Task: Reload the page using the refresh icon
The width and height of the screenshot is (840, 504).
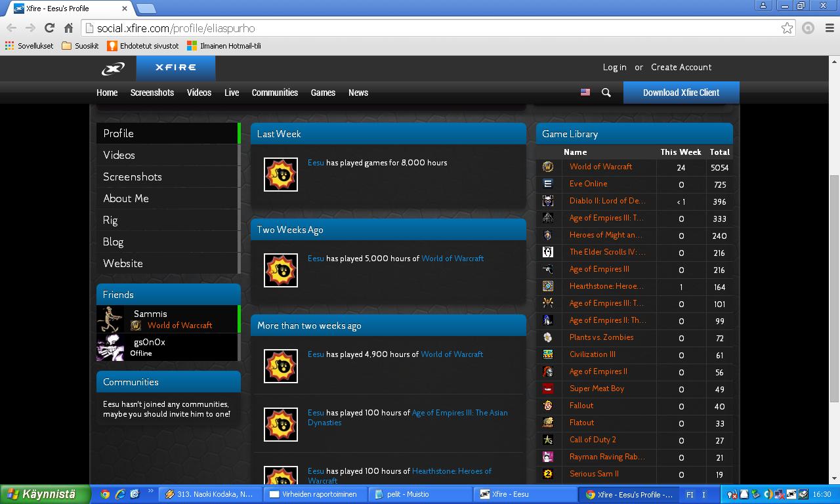Action: (49, 28)
